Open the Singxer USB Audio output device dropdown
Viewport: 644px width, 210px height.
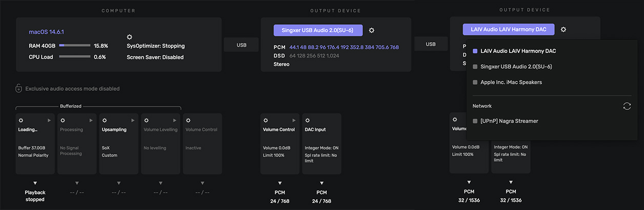coord(318,30)
